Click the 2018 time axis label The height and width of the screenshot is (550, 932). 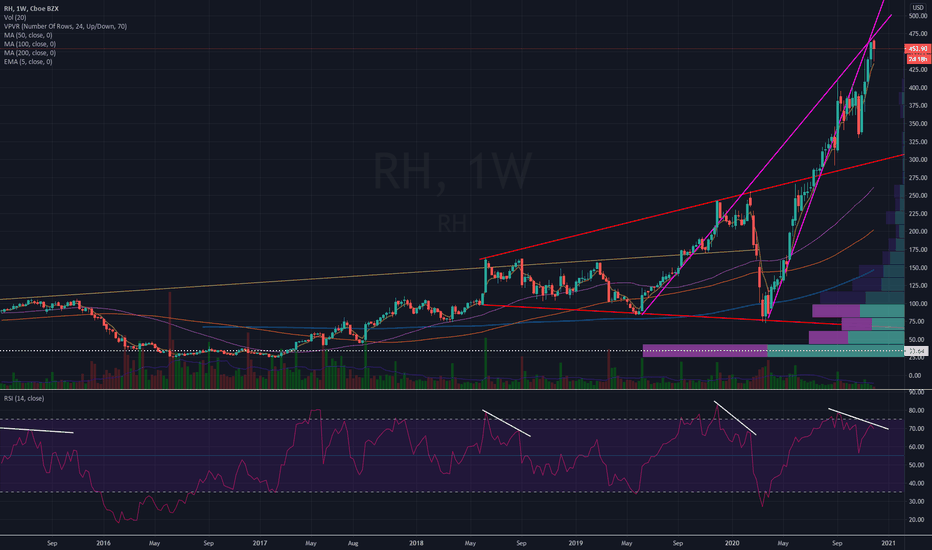click(x=417, y=543)
